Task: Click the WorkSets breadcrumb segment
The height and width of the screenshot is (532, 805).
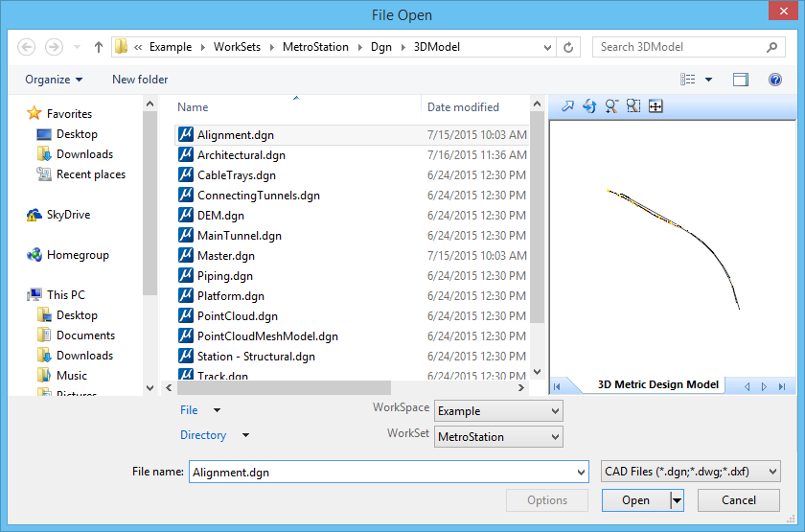Action: 238,47
